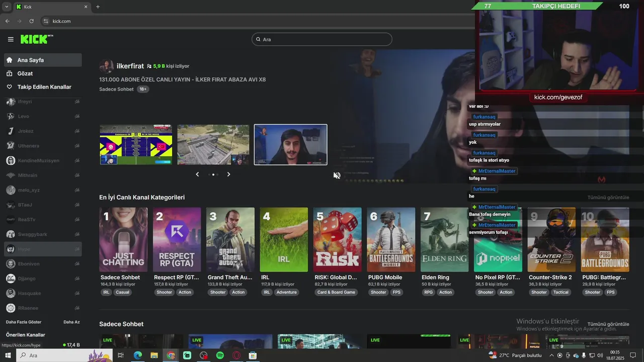Toggle system volume icon in the tray
This screenshot has height=362, width=644.
(600, 355)
